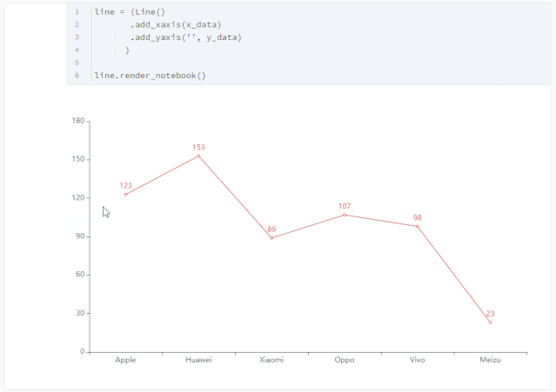
Task: Select the Meizu x-axis label
Action: point(490,360)
